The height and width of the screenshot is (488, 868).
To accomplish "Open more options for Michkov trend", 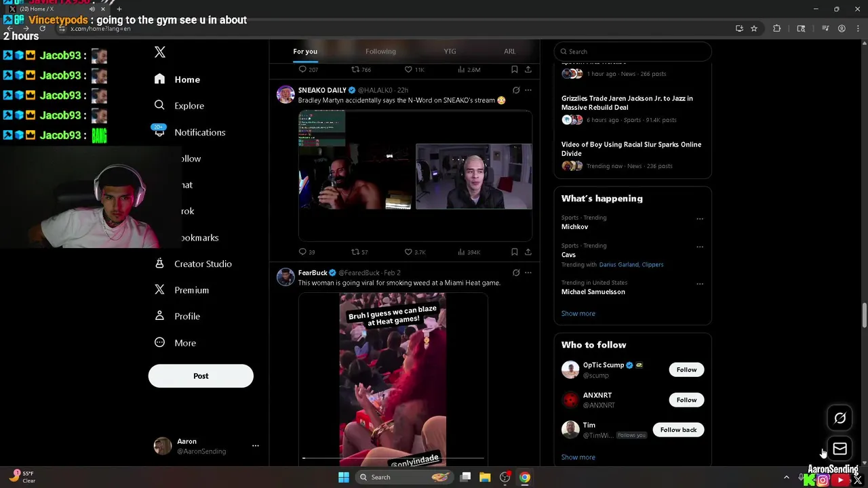I will (700, 219).
